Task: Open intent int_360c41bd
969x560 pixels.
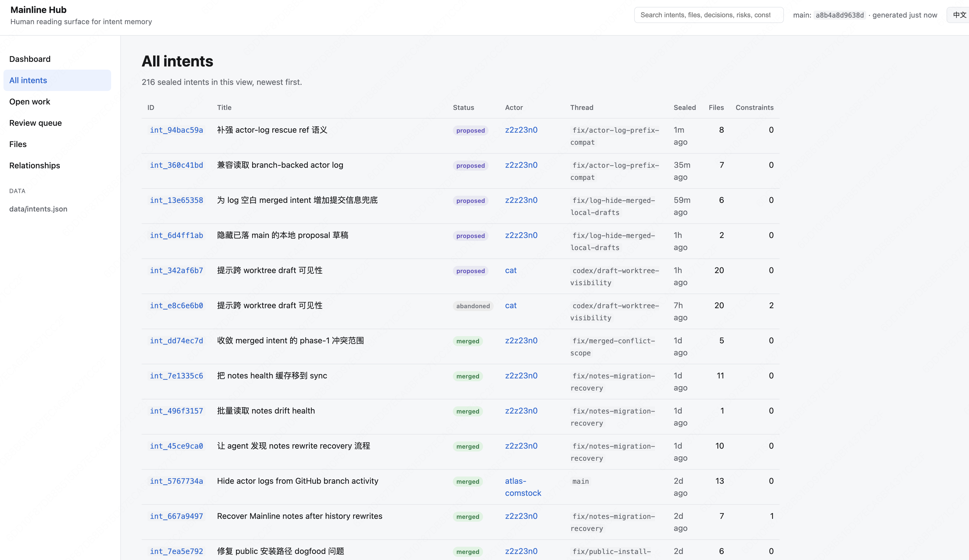Action: tap(176, 165)
